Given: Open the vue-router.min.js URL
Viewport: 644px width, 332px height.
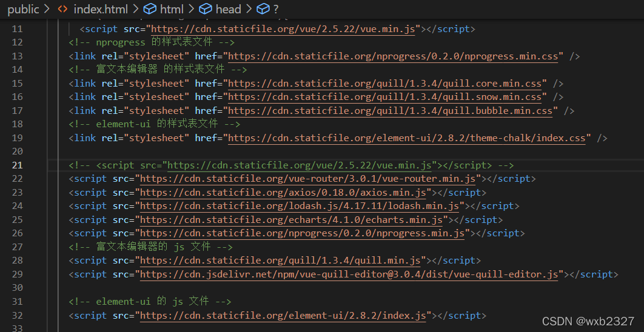Looking at the screenshot, I should 308,179.
